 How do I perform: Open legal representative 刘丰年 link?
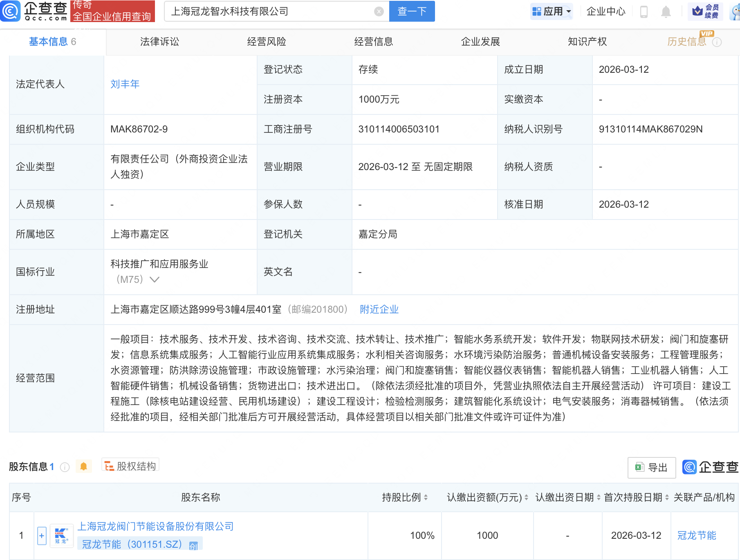(x=125, y=84)
